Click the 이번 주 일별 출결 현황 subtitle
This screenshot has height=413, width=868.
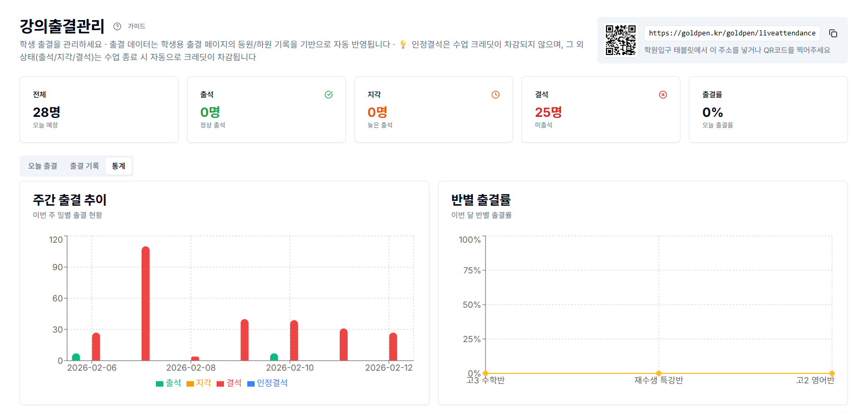[68, 215]
